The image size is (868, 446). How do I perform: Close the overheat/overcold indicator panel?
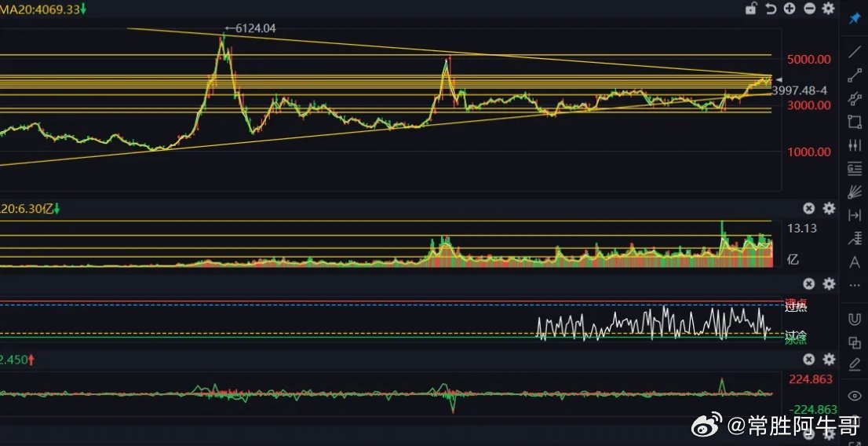tap(809, 283)
